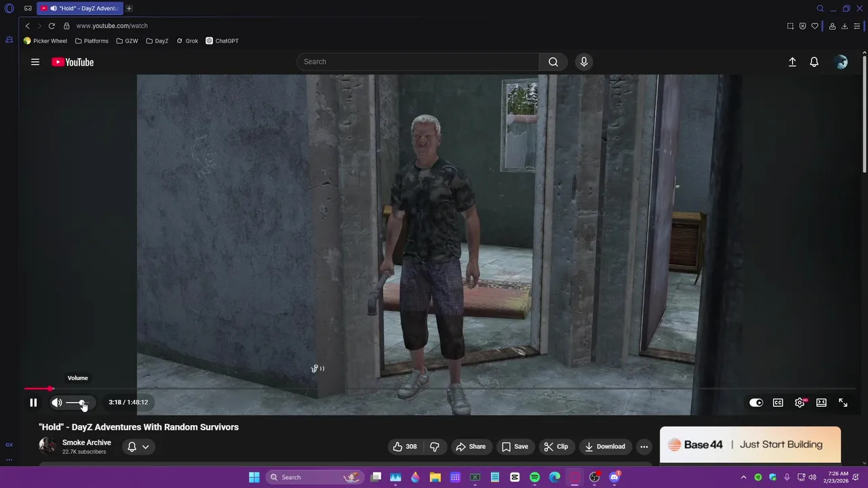Image resolution: width=868 pixels, height=488 pixels.
Task: Open the Smoke Archive channel name
Action: click(x=87, y=443)
